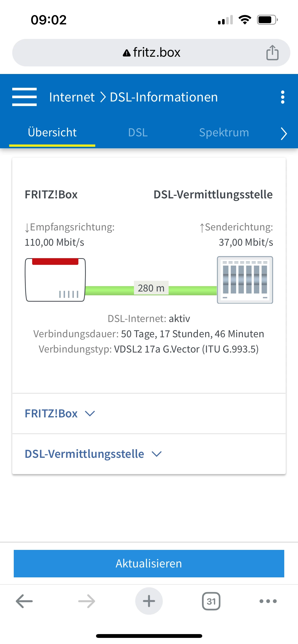Screen dimensions: 298x644
Task: Switch to the DSL tab
Action: point(138,133)
